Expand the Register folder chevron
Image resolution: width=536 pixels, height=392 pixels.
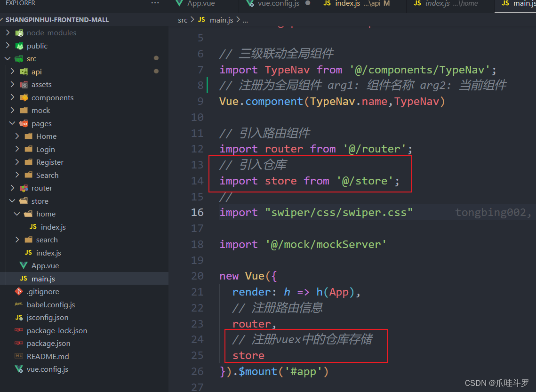[x=17, y=162]
